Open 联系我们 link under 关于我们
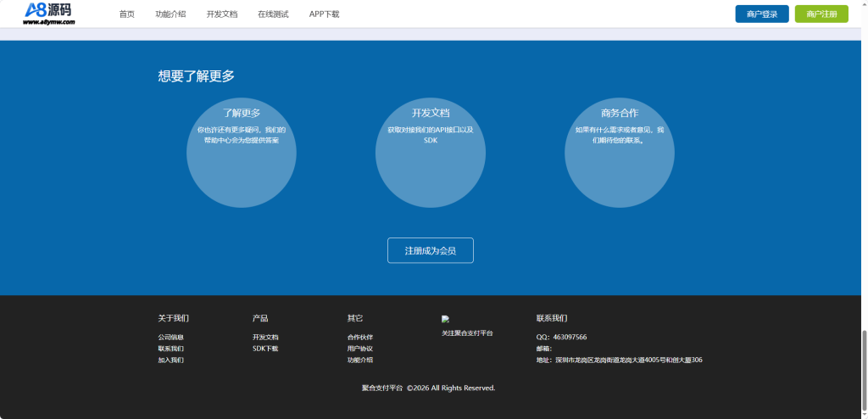Screen dimensions: 868x419 pos(170,349)
